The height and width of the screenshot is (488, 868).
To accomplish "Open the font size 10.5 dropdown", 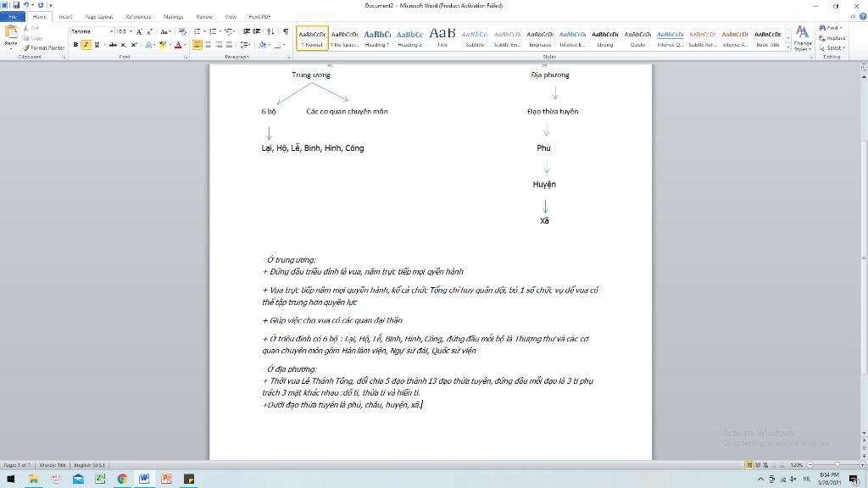I will 131,31.
